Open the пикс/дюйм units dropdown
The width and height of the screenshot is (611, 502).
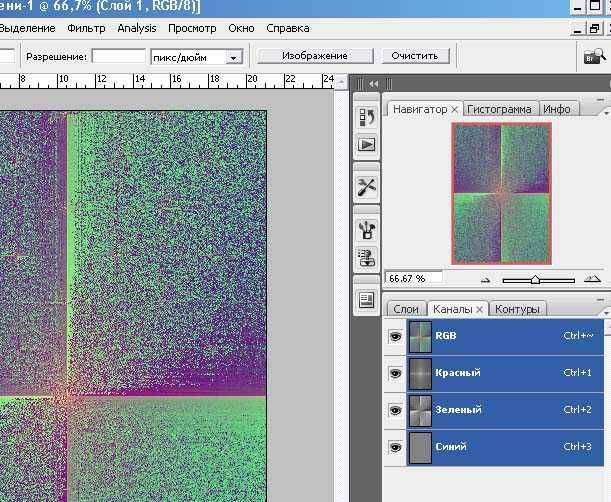coord(233,58)
